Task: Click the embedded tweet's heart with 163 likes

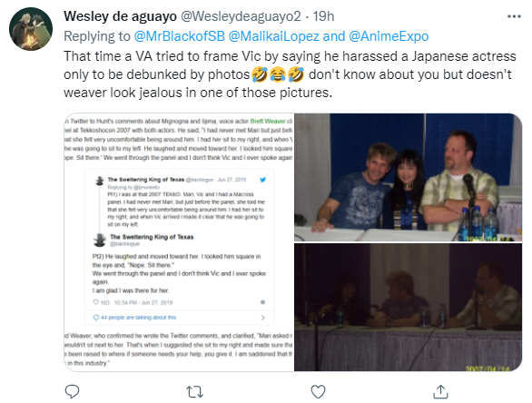Action: 96,302
